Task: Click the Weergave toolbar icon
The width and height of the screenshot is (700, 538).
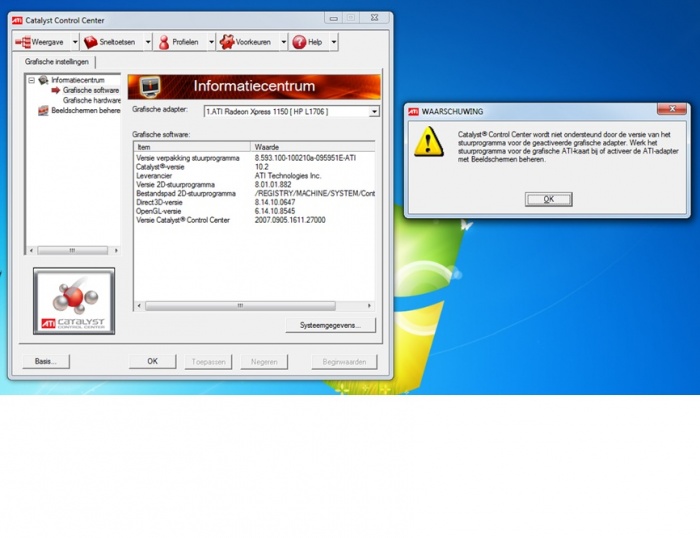Action: [x=23, y=42]
